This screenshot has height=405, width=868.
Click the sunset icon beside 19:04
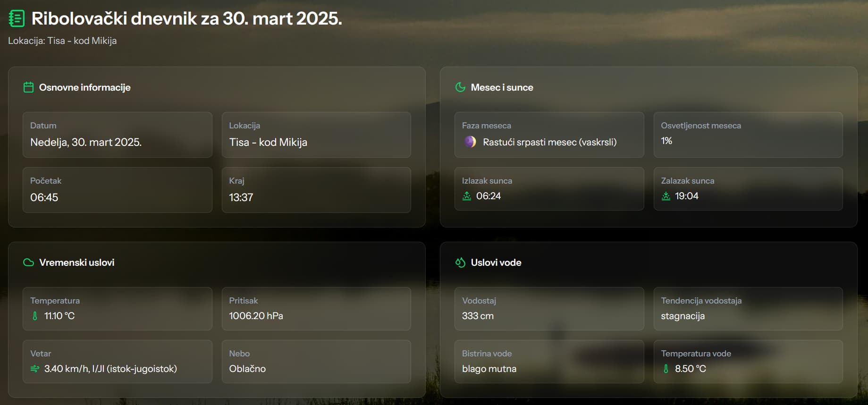click(666, 196)
